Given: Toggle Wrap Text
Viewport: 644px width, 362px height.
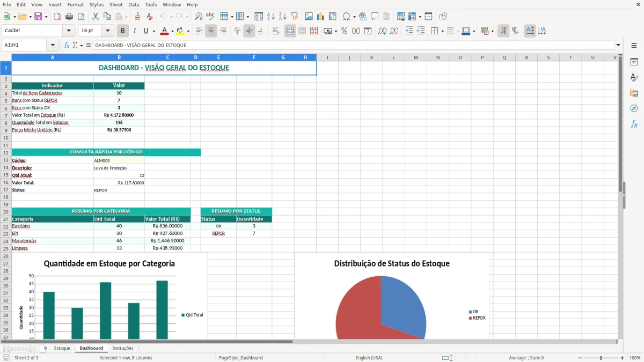Looking at the screenshot, I should click(275, 31).
